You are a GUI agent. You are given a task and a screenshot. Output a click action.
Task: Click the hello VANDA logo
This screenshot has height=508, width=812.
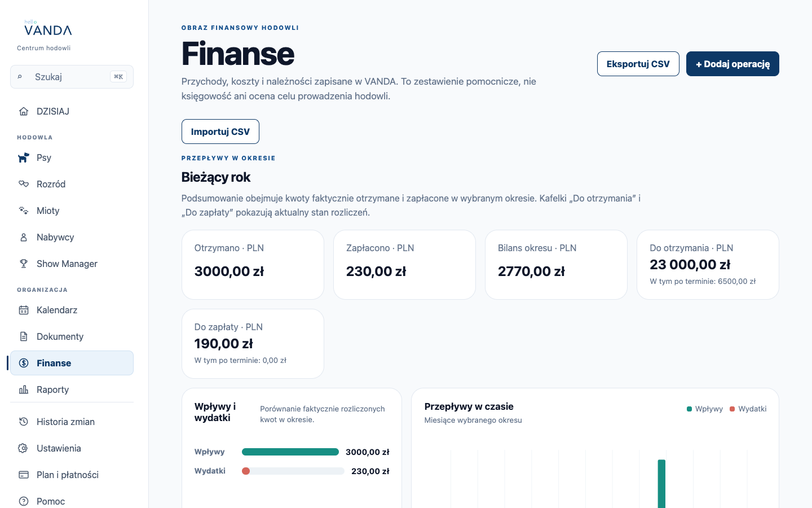pyautogui.click(x=48, y=28)
